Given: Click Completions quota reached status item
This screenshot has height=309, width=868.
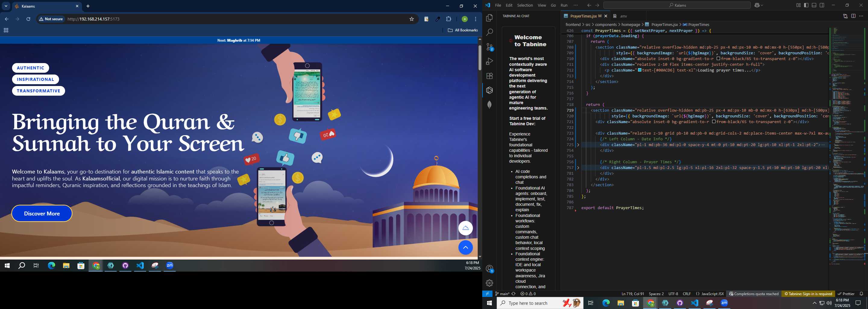Looking at the screenshot, I should 753,294.
